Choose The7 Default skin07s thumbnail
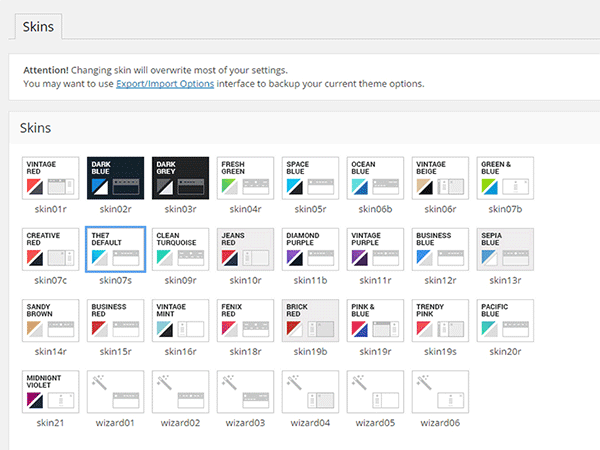Image resolution: width=600 pixels, height=450 pixels. tap(116, 249)
